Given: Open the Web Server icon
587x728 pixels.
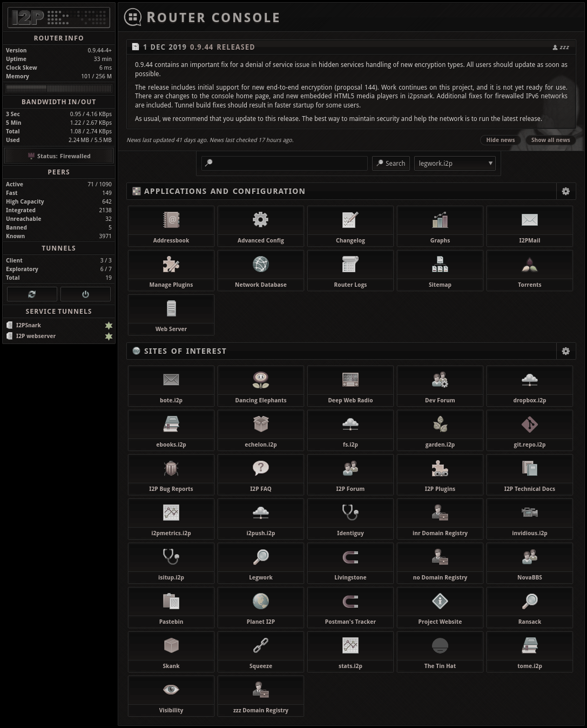Looking at the screenshot, I should [x=171, y=308].
